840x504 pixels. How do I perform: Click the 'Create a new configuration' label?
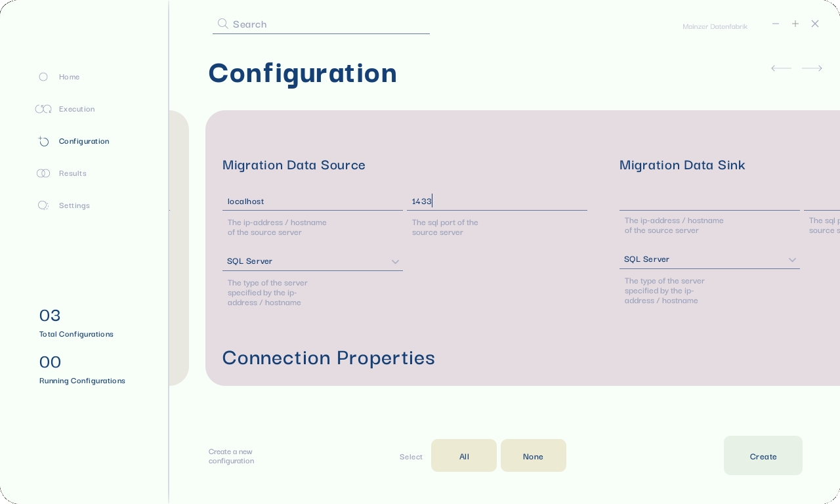pyautogui.click(x=231, y=456)
